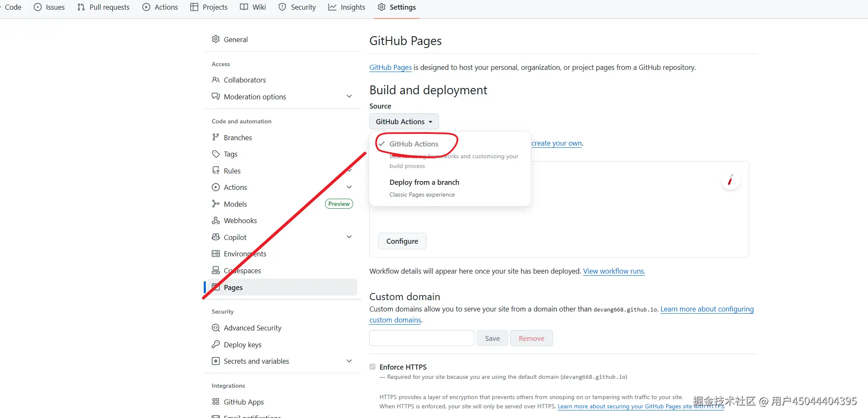Click the Actions play-circle icon in sidebar
The image size is (868, 418).
tap(216, 187)
